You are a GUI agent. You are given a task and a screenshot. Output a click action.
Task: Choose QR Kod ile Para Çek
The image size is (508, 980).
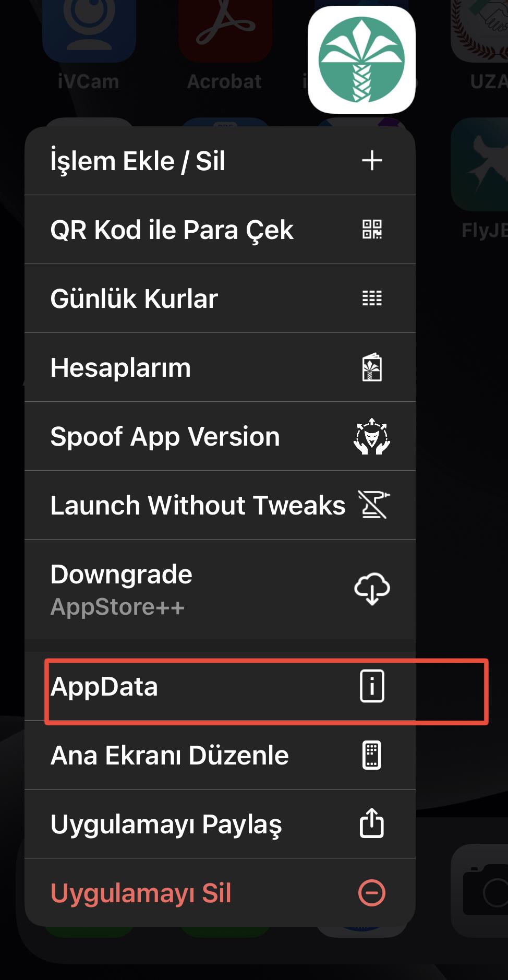[172, 230]
